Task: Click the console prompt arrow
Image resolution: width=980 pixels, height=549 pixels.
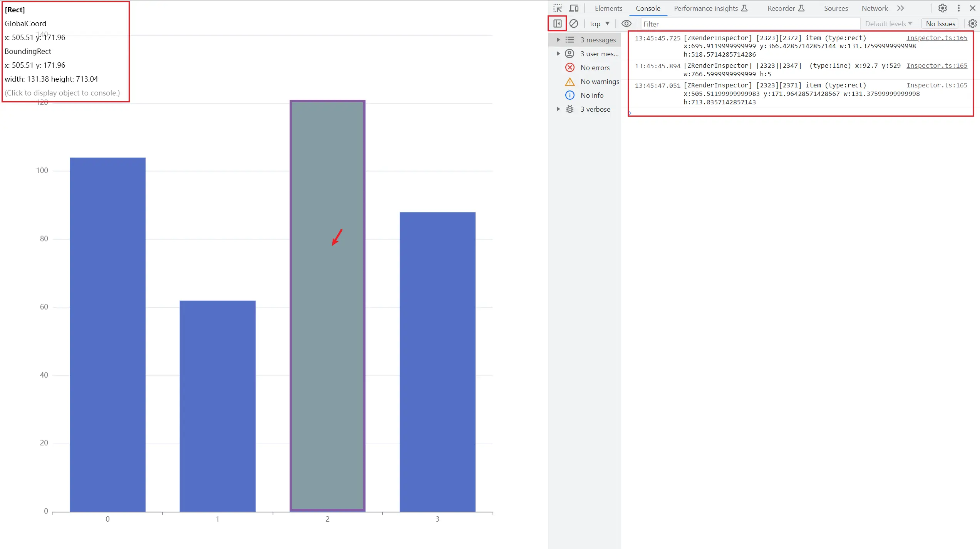Action: pos(630,113)
